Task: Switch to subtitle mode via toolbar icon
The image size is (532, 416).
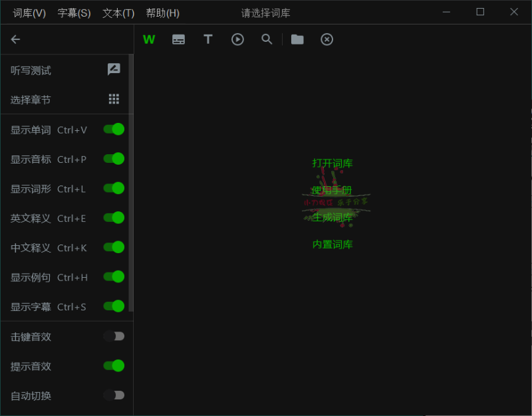Action: 178,39
